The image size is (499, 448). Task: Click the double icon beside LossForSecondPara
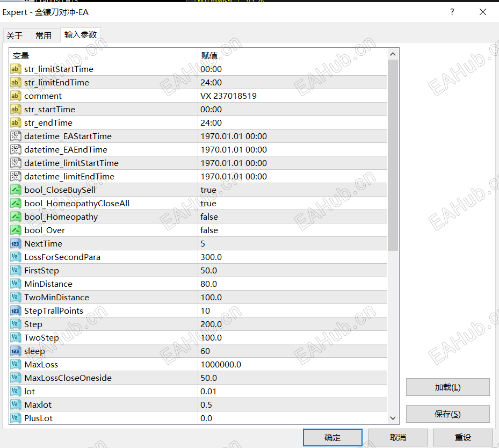tap(15, 257)
